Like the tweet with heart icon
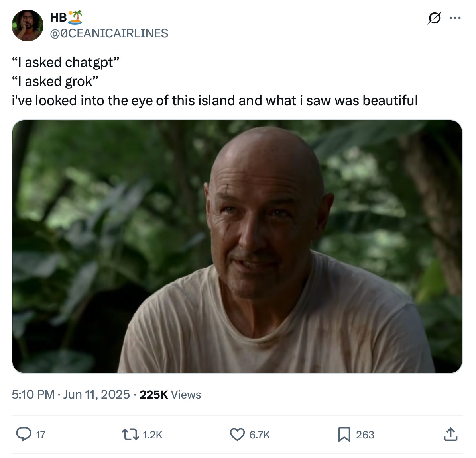 pyautogui.click(x=237, y=435)
